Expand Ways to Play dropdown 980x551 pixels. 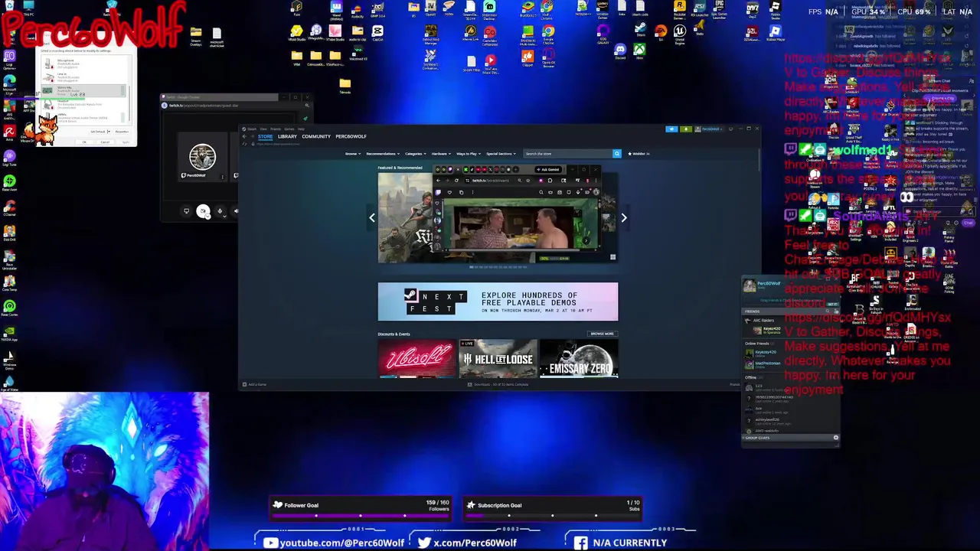click(x=469, y=154)
